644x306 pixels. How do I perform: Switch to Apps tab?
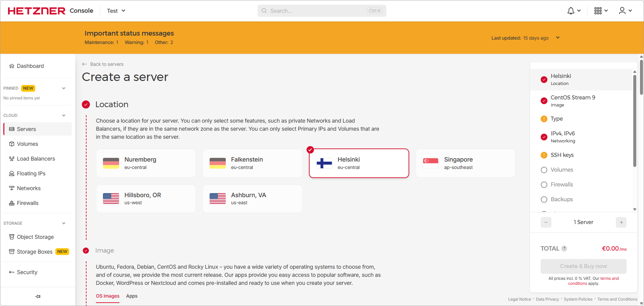tap(132, 296)
